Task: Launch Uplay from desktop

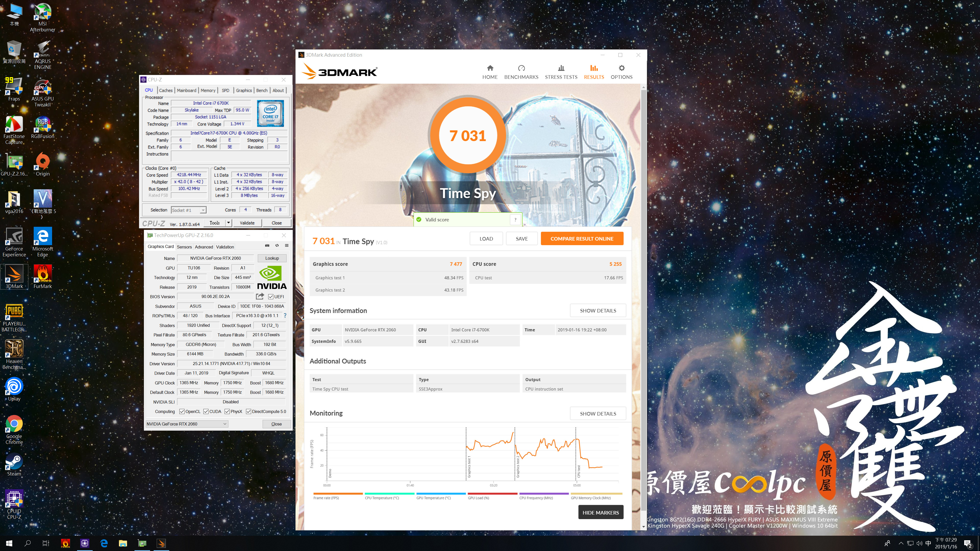Action: tap(14, 389)
